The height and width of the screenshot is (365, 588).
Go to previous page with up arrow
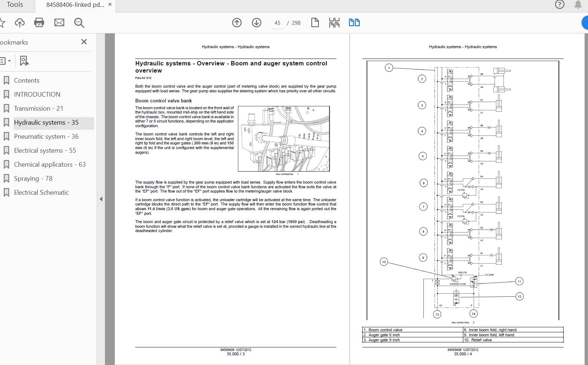tap(237, 23)
